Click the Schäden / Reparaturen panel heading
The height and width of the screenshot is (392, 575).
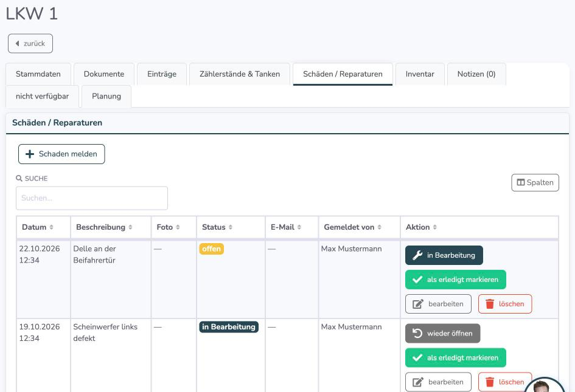[x=57, y=123]
